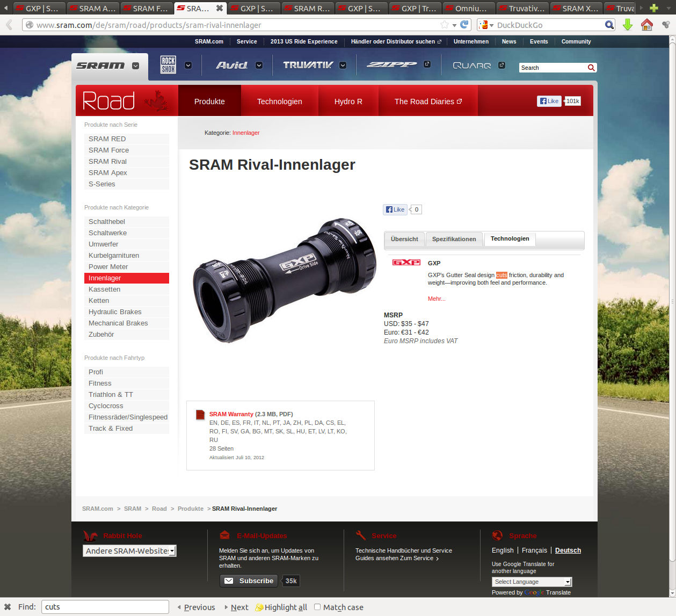Expand the RockShox dropdown arrow
Screen dimensions: 676x616
tap(188, 65)
